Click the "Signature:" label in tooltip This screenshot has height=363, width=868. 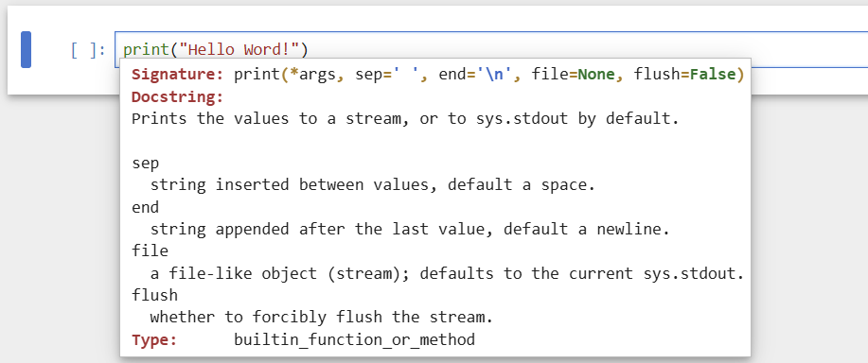[x=178, y=75]
